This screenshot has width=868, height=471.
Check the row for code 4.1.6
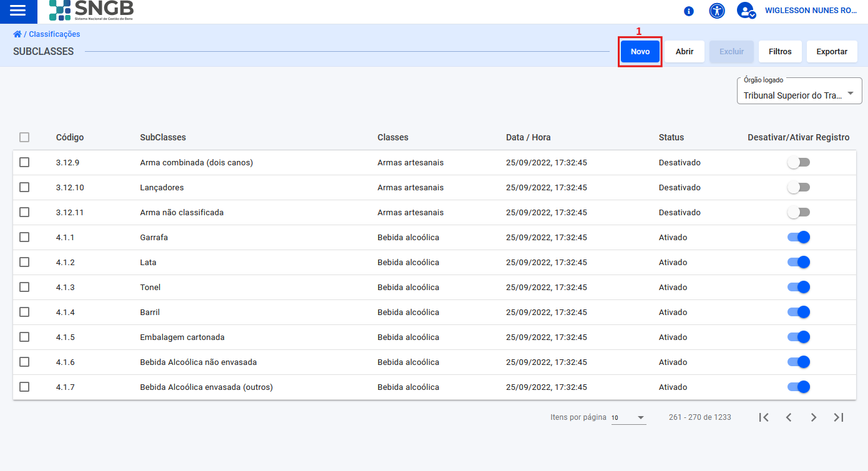[24, 362]
